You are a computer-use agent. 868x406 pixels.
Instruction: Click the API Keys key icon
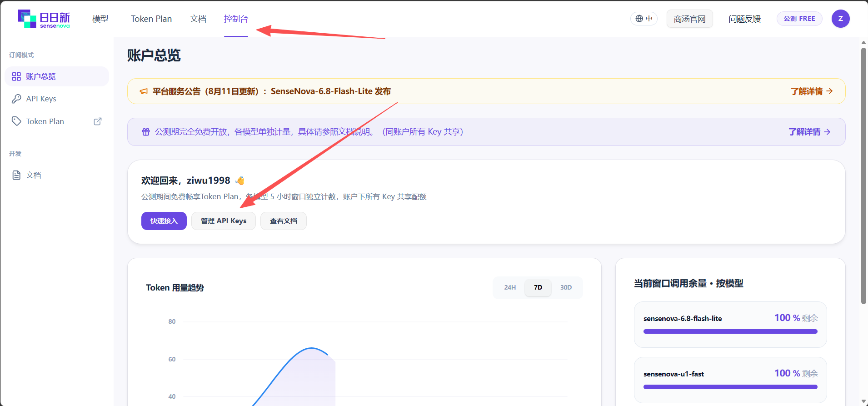[16, 99]
